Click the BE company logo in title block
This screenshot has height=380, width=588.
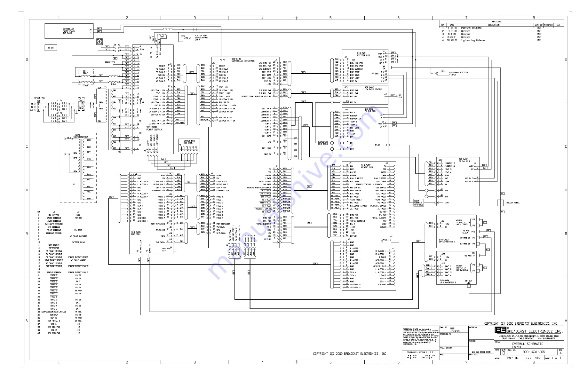[500, 330]
